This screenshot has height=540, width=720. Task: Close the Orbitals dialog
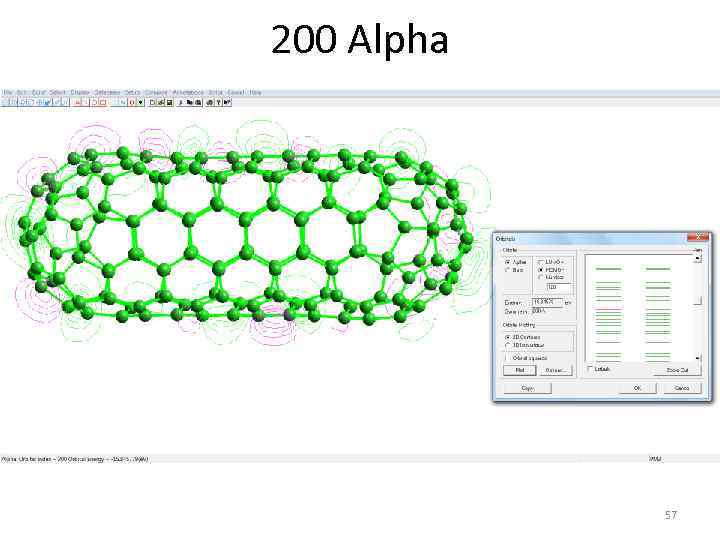pyautogui.click(x=698, y=236)
